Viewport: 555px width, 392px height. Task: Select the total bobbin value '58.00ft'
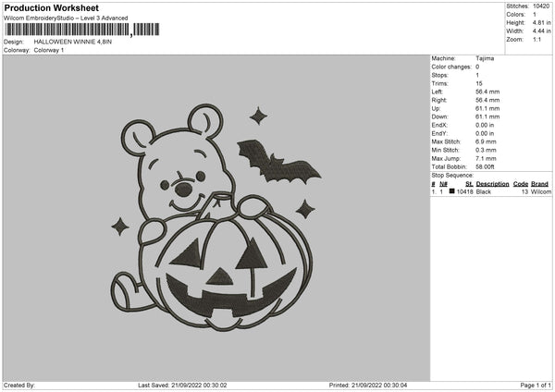[485, 167]
